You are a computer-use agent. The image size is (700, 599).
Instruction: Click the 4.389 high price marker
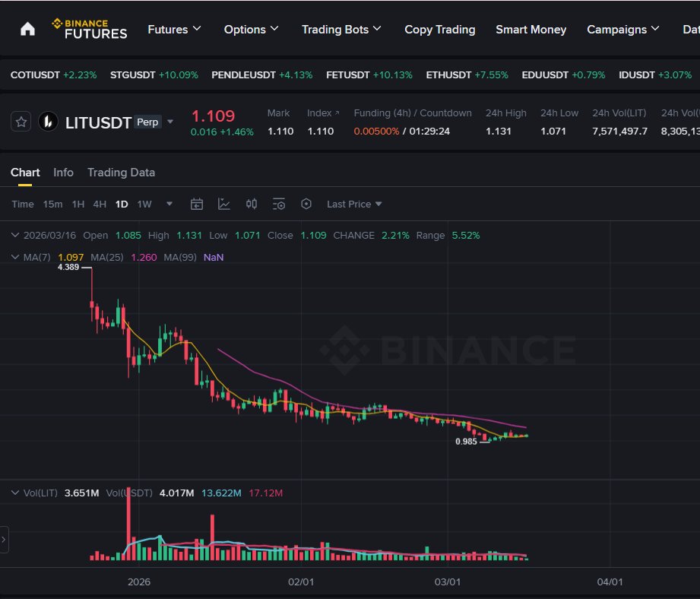tap(68, 267)
